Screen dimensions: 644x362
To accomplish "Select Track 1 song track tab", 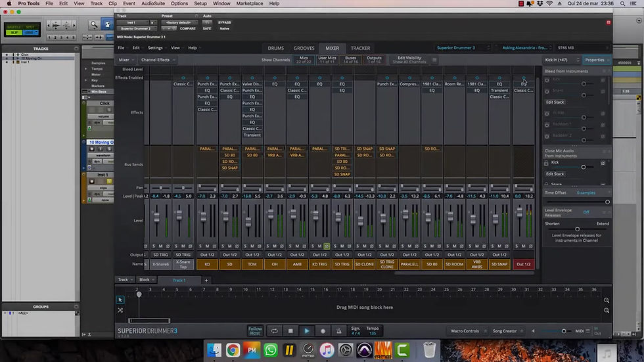I will pyautogui.click(x=179, y=281).
